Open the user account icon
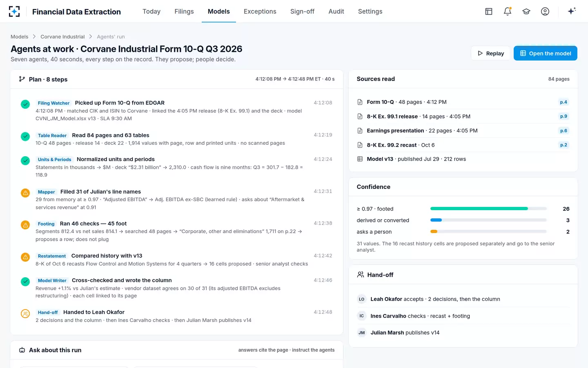 pos(545,11)
